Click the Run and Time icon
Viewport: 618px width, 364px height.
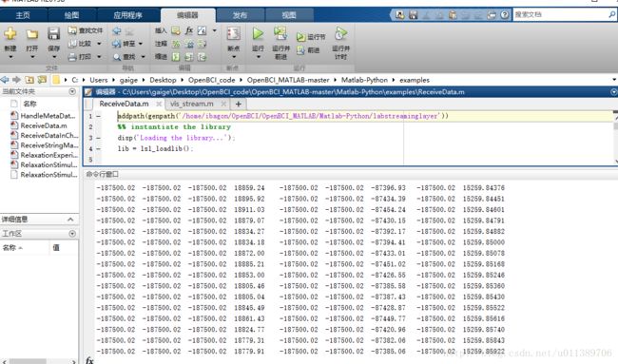340,33
